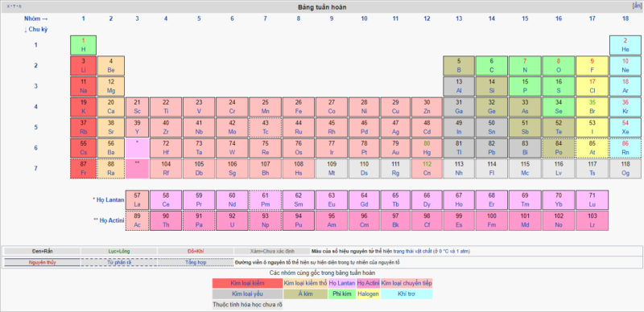Open the 'Kim loại yếu' legend entry
The image size is (644, 312).
(247, 294)
